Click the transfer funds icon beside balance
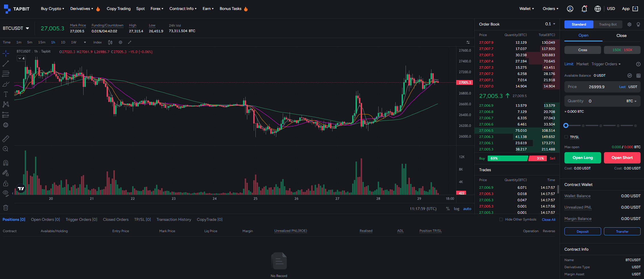The image size is (644, 279). pyautogui.click(x=630, y=75)
